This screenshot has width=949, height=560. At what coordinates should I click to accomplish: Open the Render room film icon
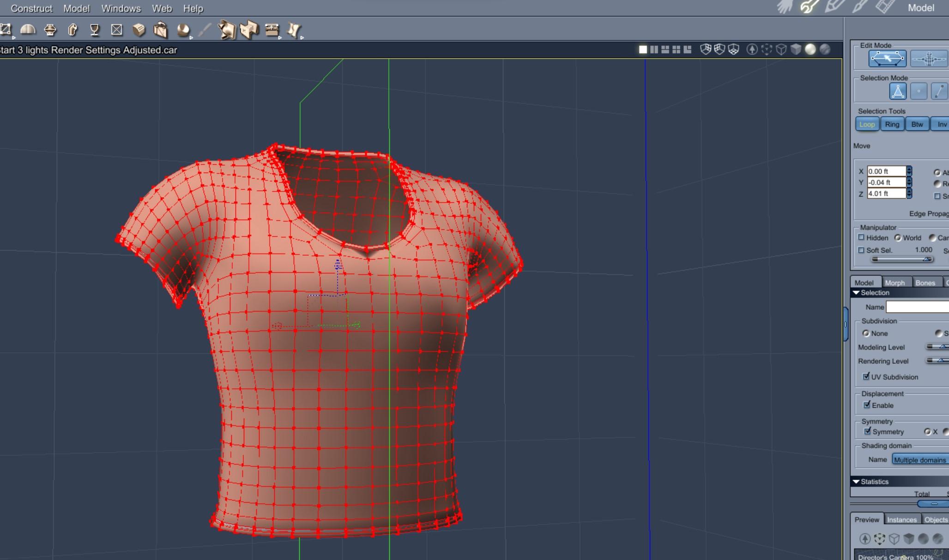pyautogui.click(x=884, y=7)
